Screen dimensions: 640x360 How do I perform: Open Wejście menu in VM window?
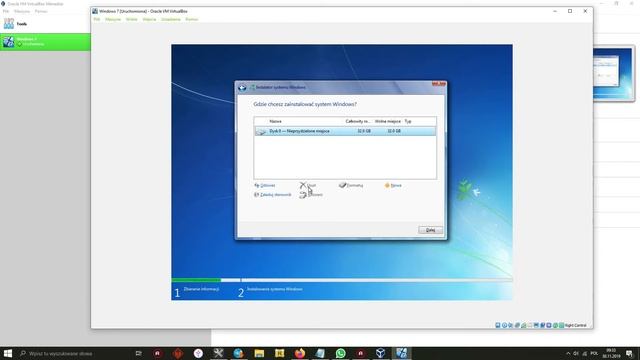click(x=149, y=19)
